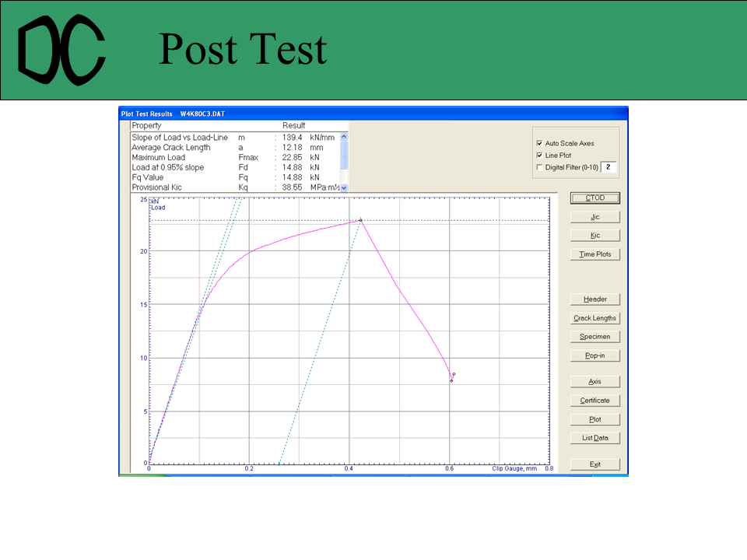Select the Kic button
Viewport: 747px width, 560px height.
[x=594, y=236]
